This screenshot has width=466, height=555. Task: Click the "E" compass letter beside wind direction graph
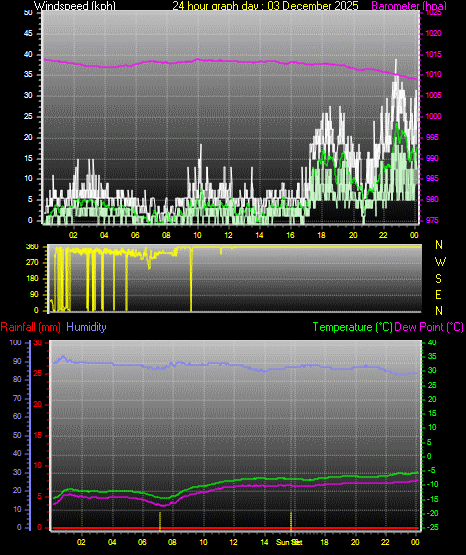tap(438, 295)
